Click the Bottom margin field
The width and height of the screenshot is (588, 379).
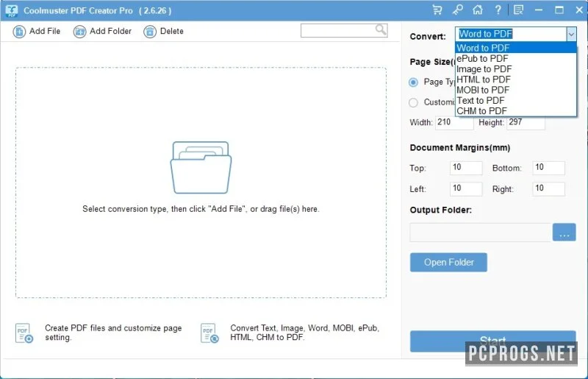[x=548, y=168]
